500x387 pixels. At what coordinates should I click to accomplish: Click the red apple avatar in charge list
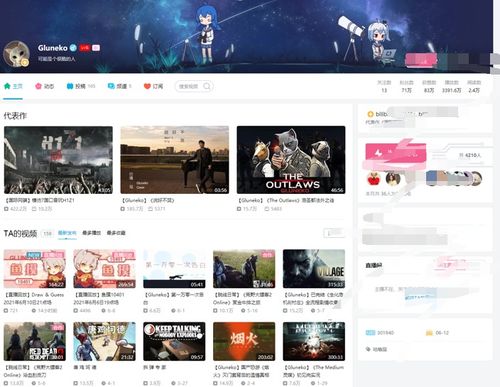(x=374, y=179)
